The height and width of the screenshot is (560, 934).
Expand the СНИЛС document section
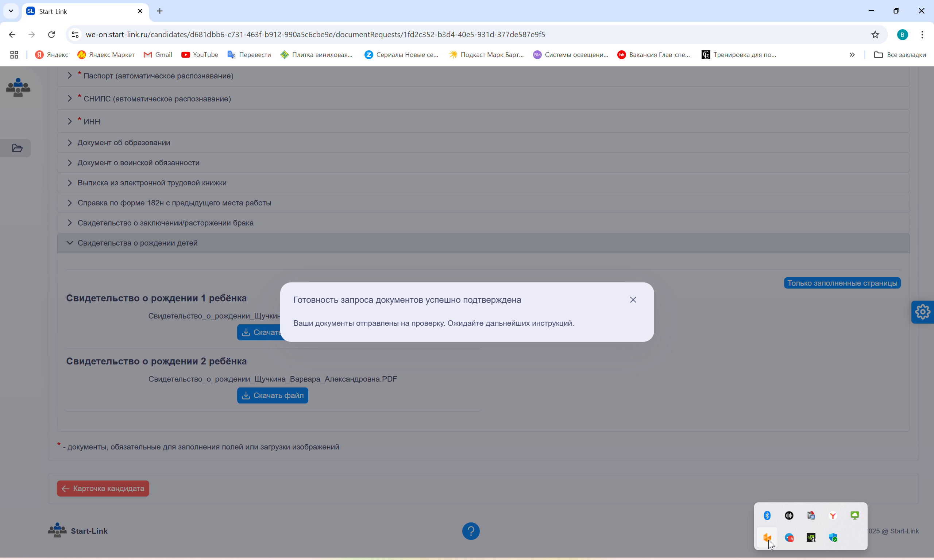pos(483,99)
